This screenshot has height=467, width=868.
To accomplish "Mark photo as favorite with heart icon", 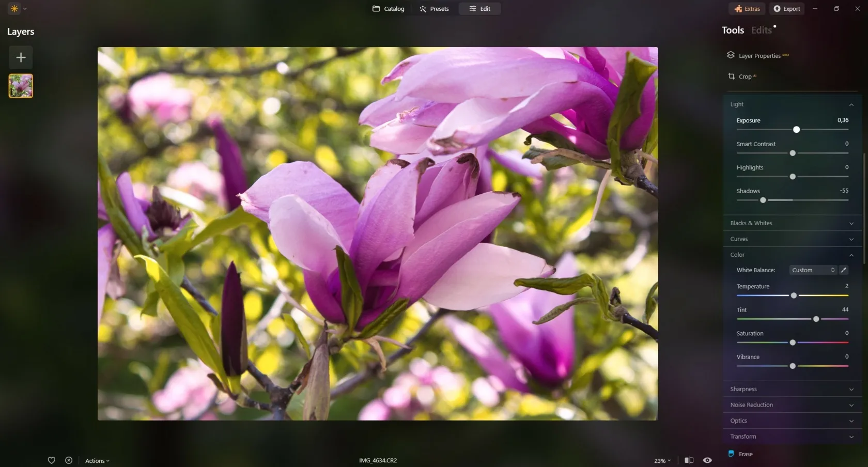I will click(x=52, y=460).
